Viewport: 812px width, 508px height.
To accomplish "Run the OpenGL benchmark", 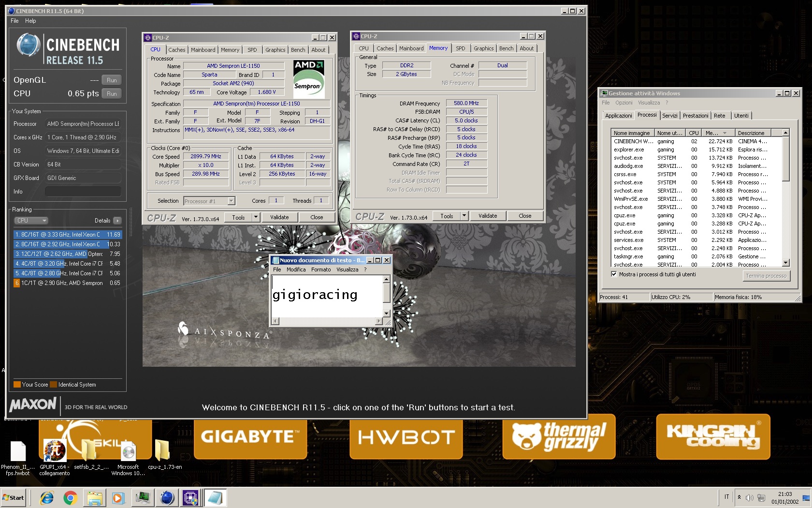I will [x=112, y=80].
